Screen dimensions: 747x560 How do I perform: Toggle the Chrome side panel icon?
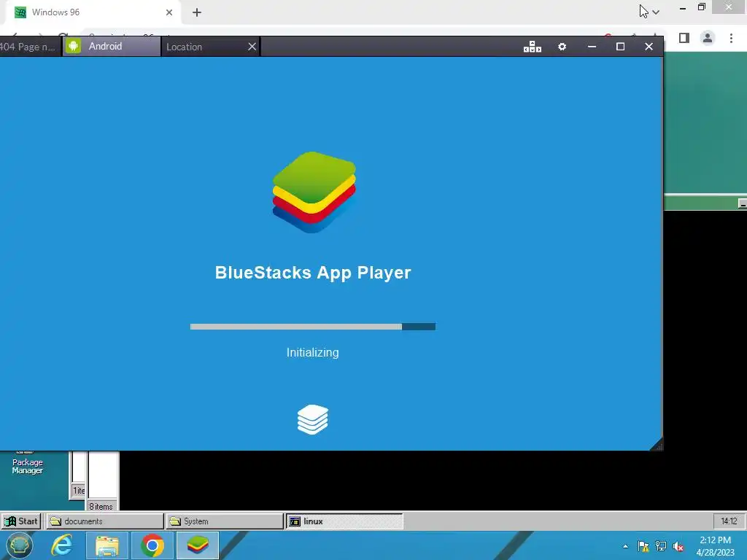click(684, 38)
